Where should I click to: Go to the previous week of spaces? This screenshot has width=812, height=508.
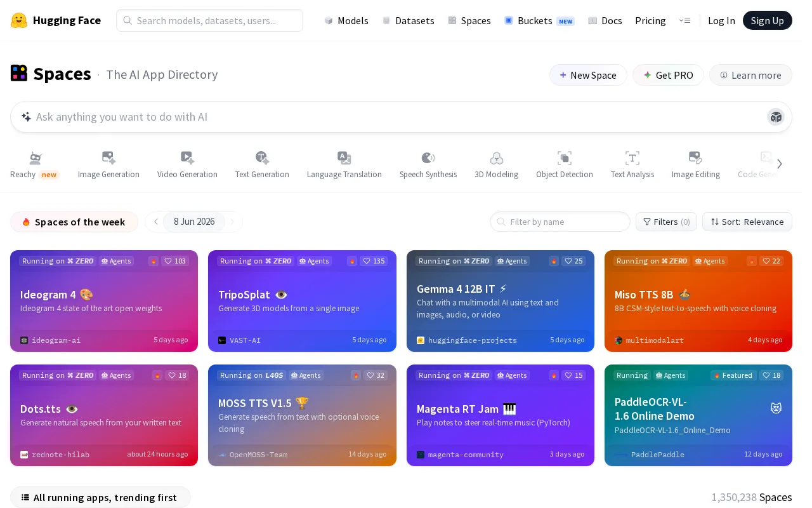pos(155,222)
